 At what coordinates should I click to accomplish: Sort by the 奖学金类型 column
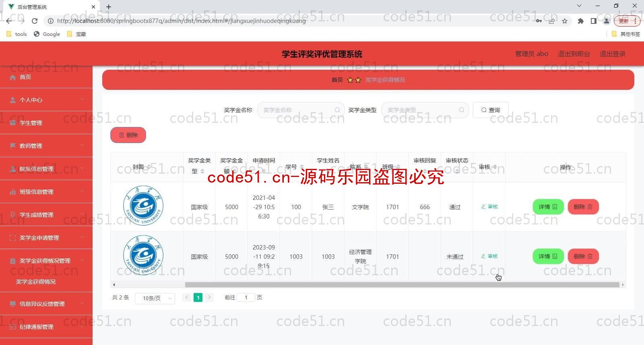click(x=202, y=172)
